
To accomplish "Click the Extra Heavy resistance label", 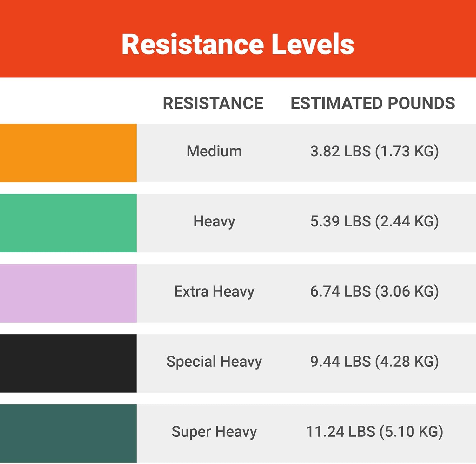I will [214, 291].
